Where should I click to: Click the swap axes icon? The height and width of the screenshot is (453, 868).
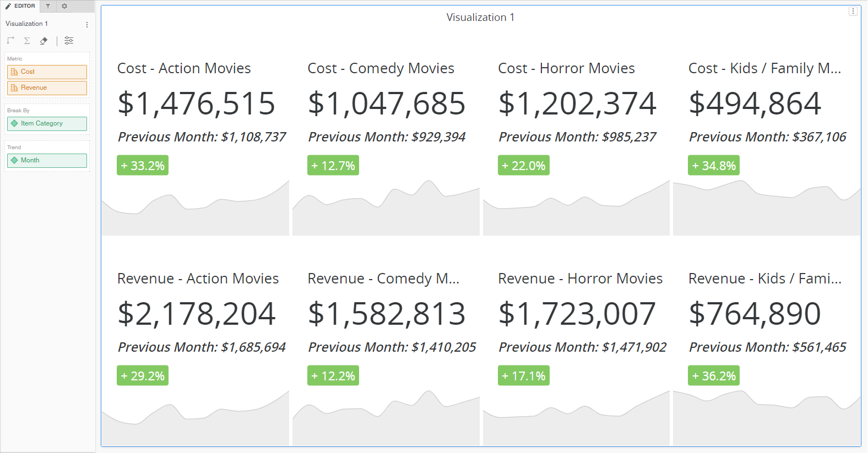(x=10, y=41)
